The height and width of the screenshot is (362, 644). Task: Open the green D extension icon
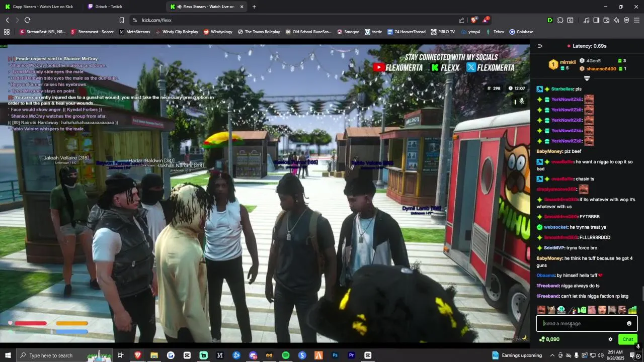tap(550, 20)
